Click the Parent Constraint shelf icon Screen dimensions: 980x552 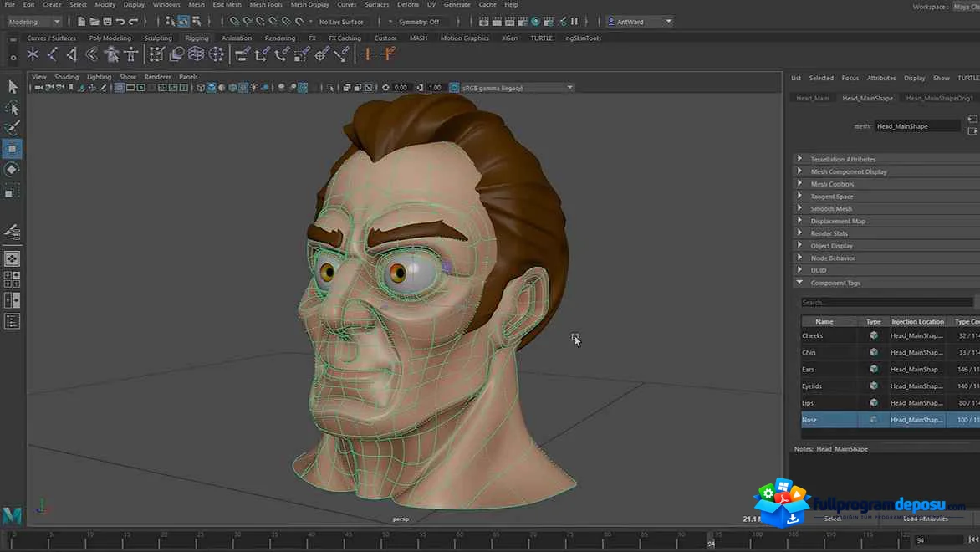point(242,54)
